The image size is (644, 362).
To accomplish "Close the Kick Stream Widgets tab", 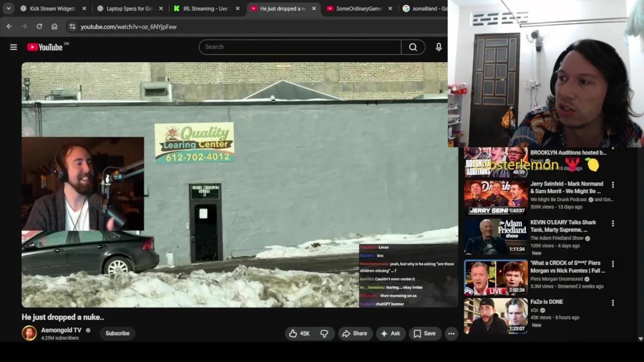I will 84,9.
